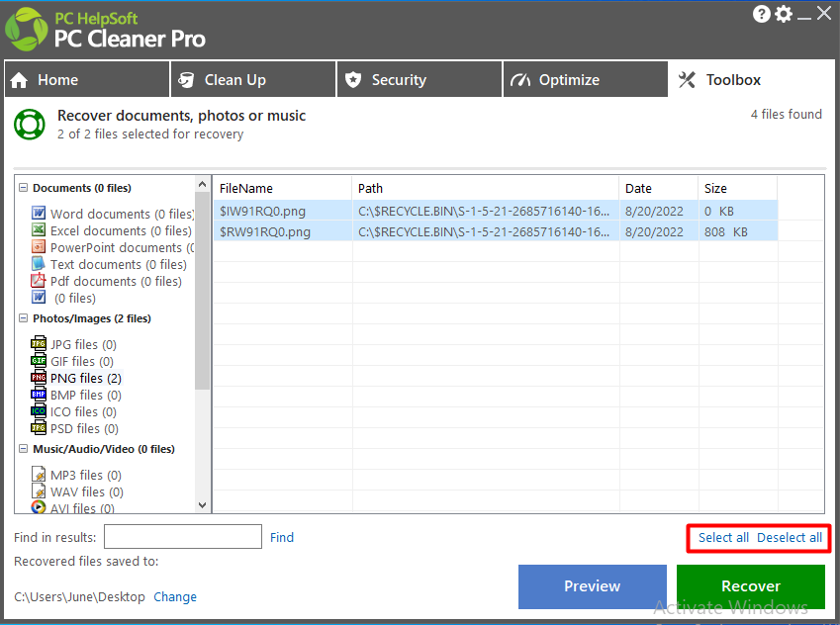Click the Home house icon

pos(19,80)
